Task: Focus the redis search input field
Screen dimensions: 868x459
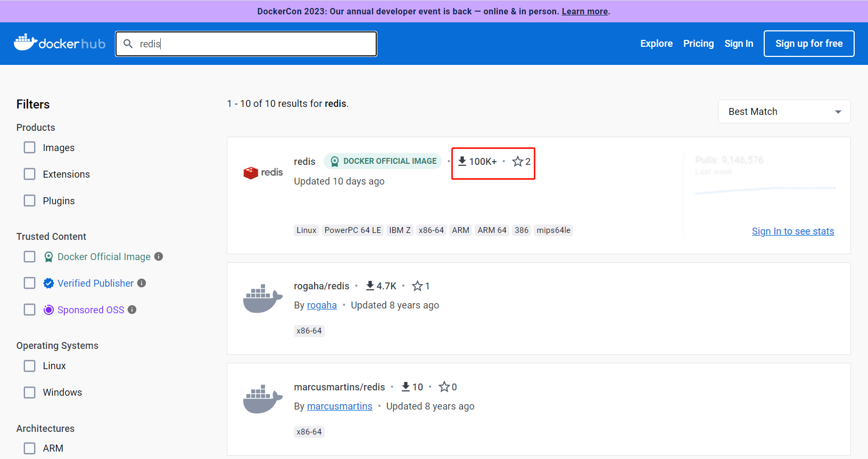Action: (x=246, y=44)
